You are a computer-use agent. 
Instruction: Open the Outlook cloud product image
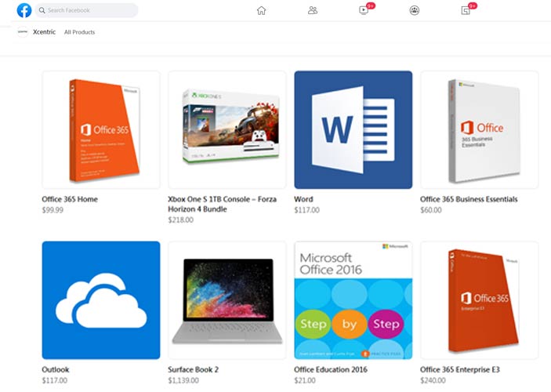click(x=101, y=300)
